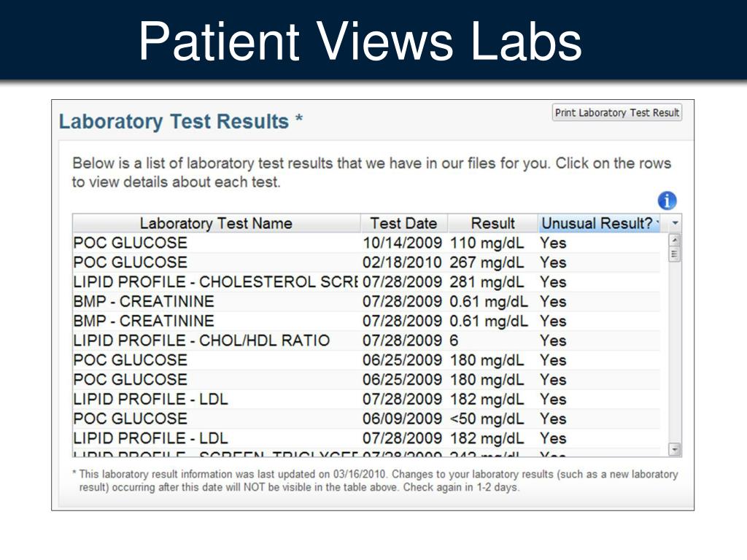Select the last fully visible LDL row
The image size is (747, 560).
(366, 438)
